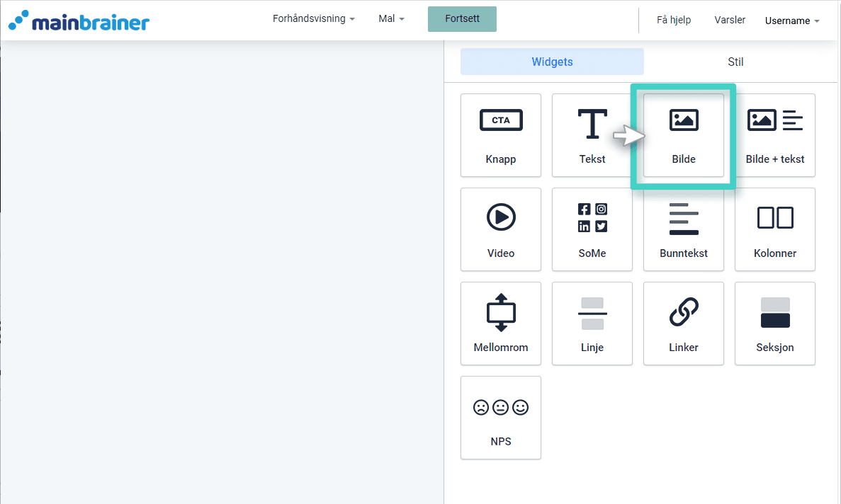Add the Mellomrom spacer widget

(500, 323)
